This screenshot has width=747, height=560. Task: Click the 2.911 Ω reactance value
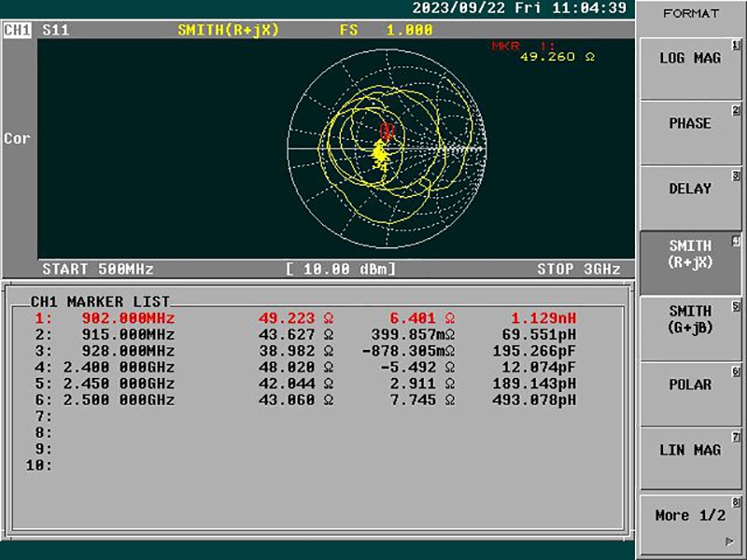[422, 384]
